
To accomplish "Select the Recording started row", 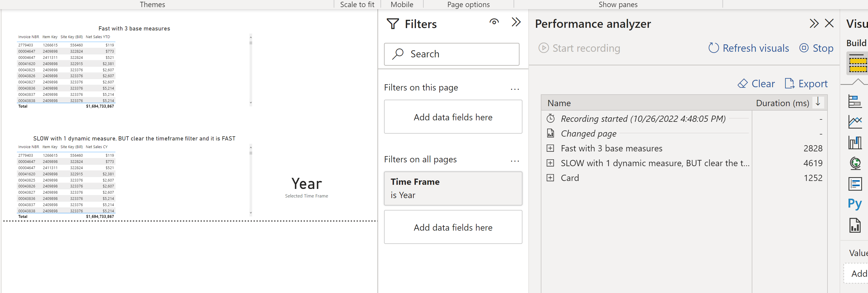I will [684, 119].
